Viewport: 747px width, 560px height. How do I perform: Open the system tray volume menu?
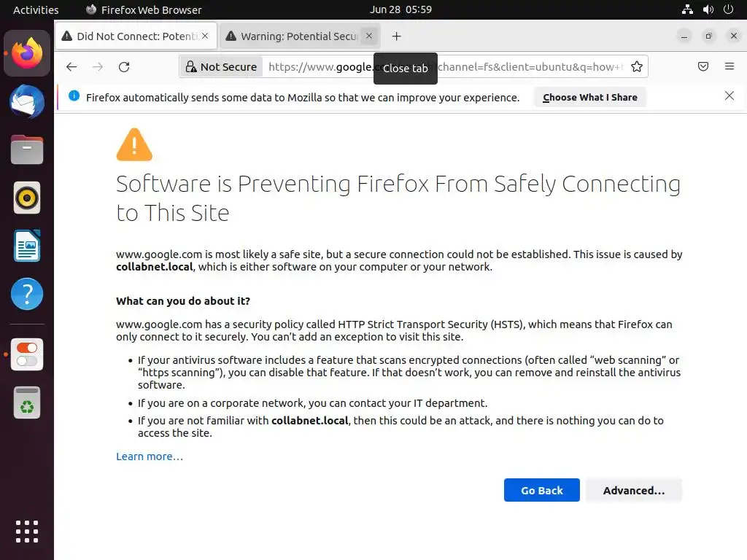click(708, 9)
